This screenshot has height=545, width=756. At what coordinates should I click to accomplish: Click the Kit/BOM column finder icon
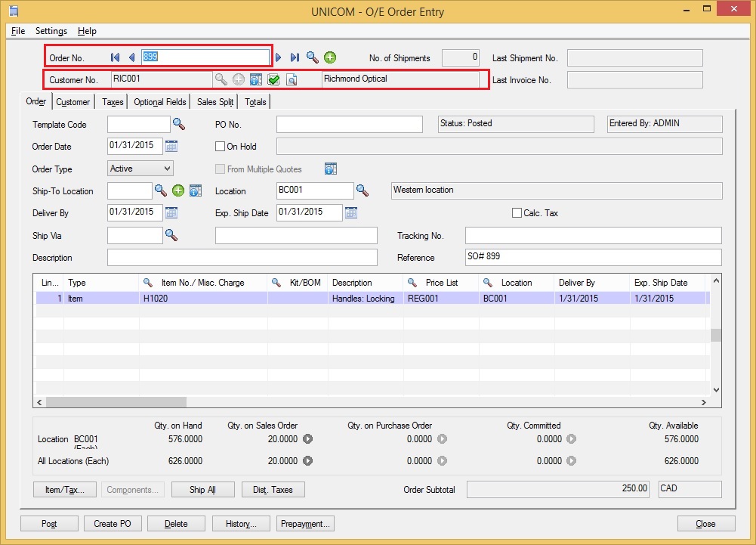(x=276, y=283)
